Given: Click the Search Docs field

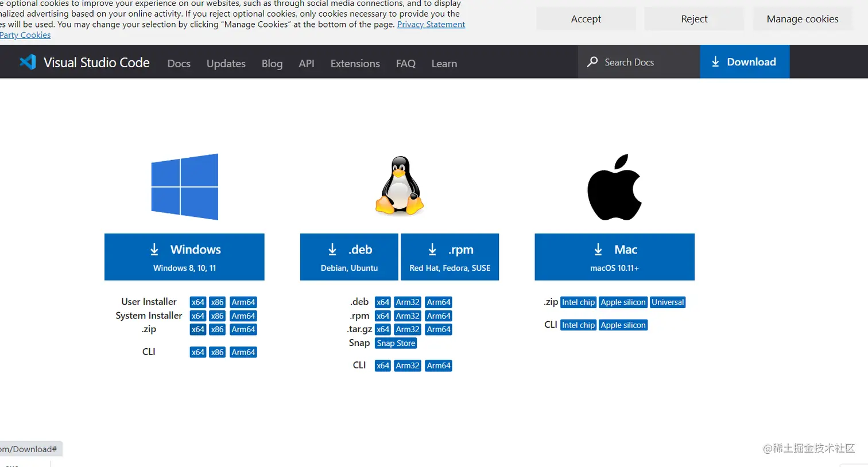Looking at the screenshot, I should tap(639, 62).
